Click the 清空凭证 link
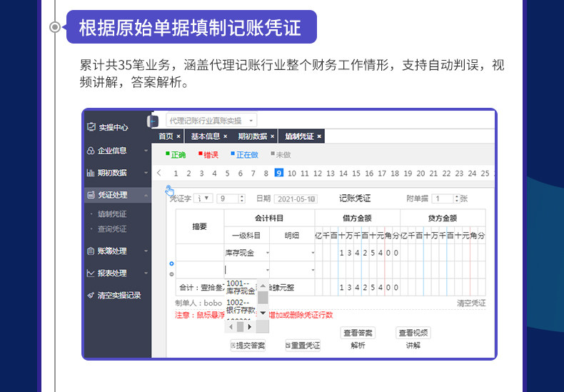This screenshot has height=392, width=564. tap(471, 303)
